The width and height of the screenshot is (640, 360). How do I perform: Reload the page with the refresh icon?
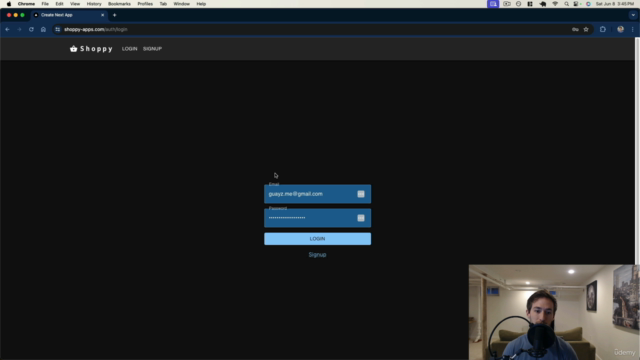point(31,29)
